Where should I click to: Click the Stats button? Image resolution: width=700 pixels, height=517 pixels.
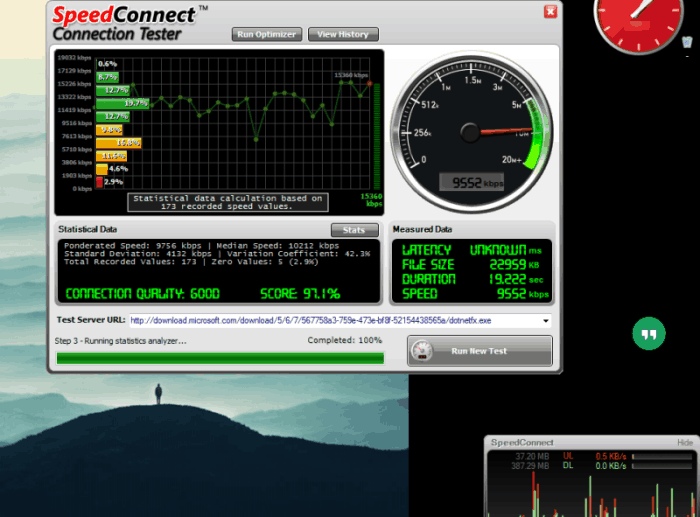pos(354,230)
